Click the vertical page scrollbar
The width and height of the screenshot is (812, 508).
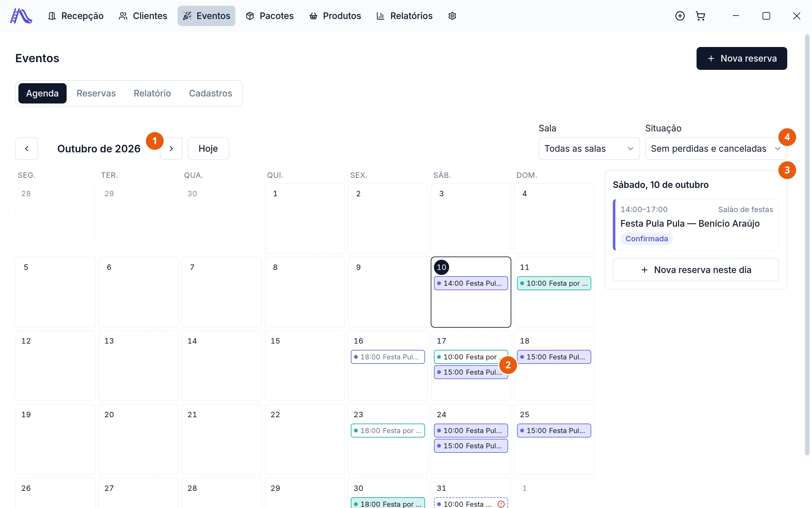coord(807,244)
